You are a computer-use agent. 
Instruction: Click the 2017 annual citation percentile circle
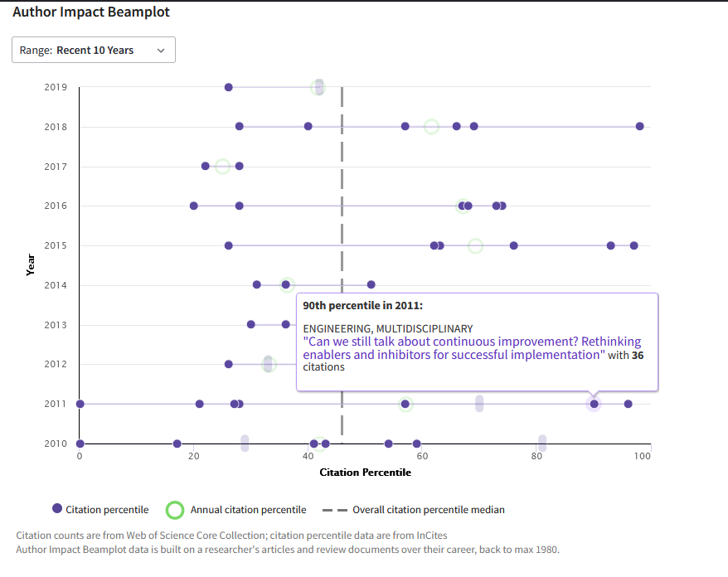coord(222,166)
